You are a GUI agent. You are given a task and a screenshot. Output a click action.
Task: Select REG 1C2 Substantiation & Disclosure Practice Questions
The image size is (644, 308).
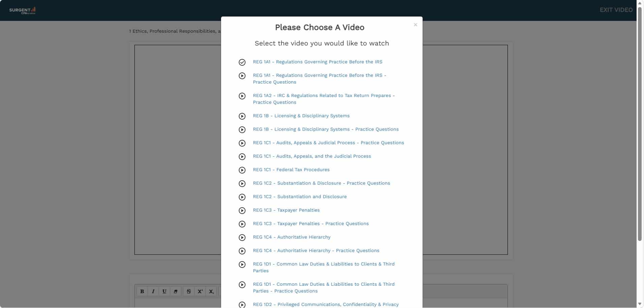[x=321, y=183]
